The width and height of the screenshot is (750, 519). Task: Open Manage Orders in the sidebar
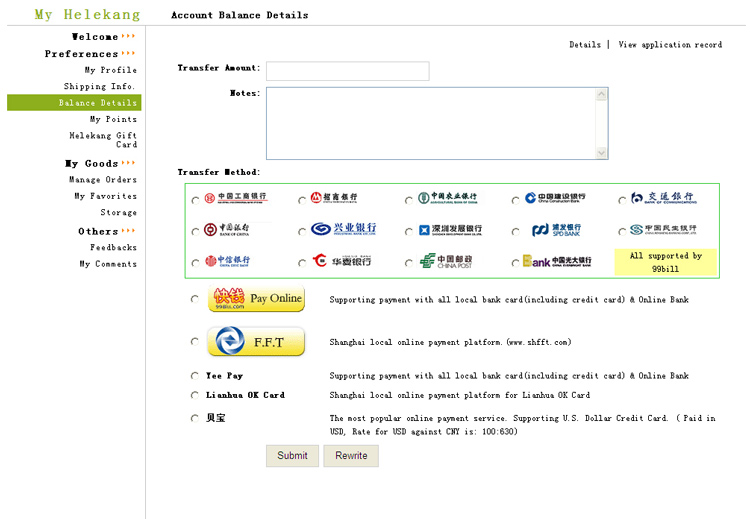point(103,179)
